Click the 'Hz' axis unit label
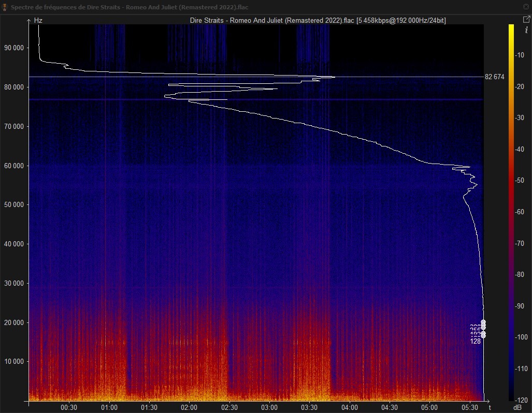The image size is (532, 413). [38, 20]
